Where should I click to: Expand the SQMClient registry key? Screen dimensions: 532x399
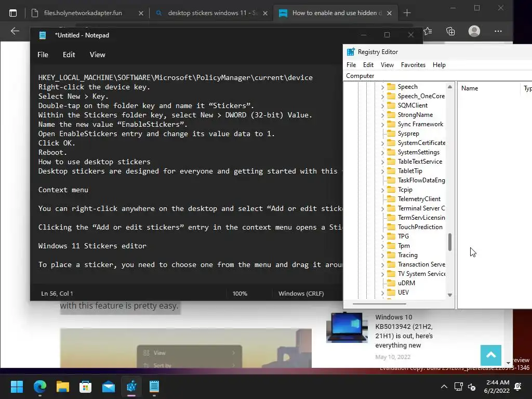click(382, 105)
